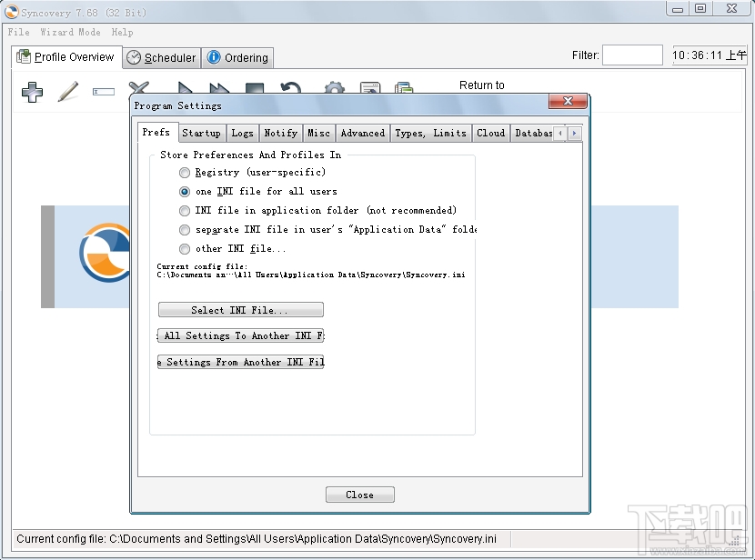
Task: Click the undo arrow toolbar icon
Action: click(290, 88)
